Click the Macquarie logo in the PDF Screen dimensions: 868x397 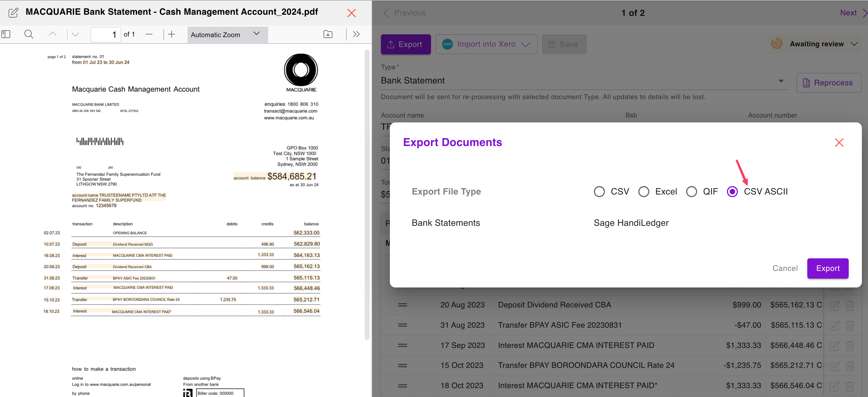301,73
